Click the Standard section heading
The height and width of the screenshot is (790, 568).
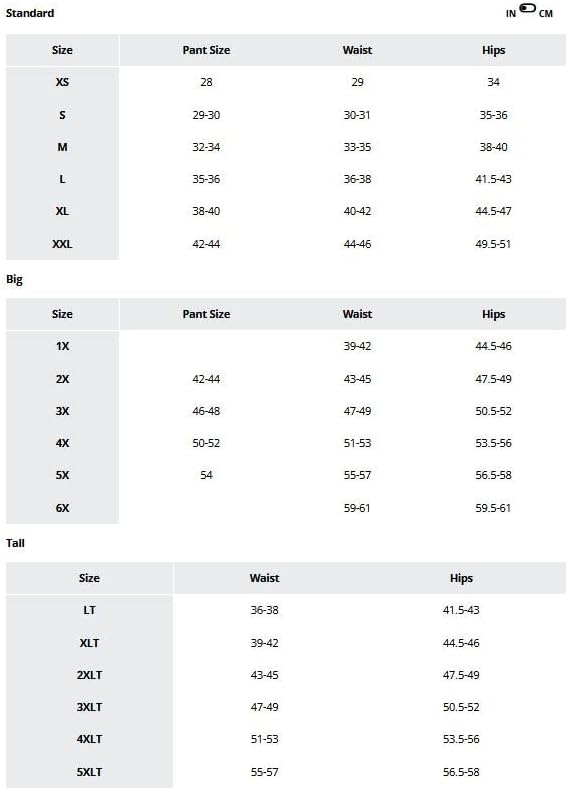30,13
